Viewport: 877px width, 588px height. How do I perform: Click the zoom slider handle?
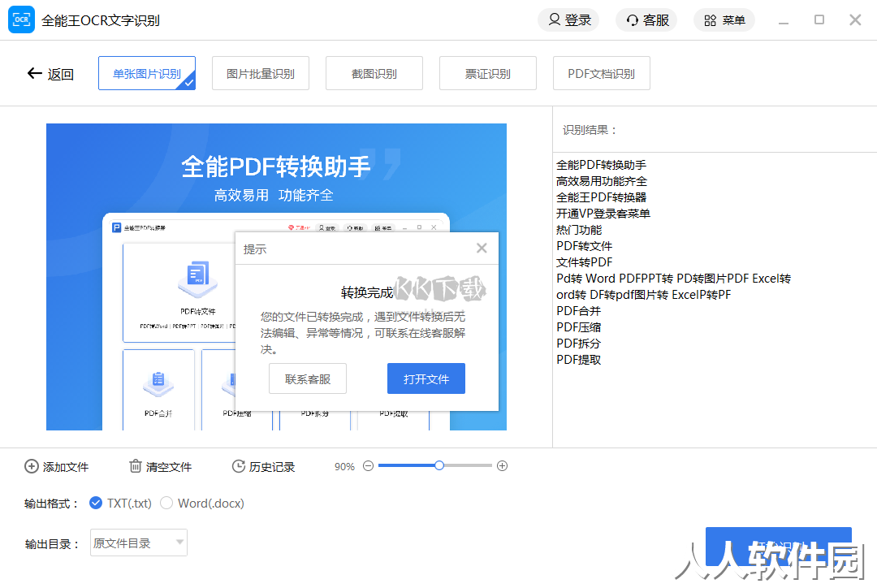point(439,465)
